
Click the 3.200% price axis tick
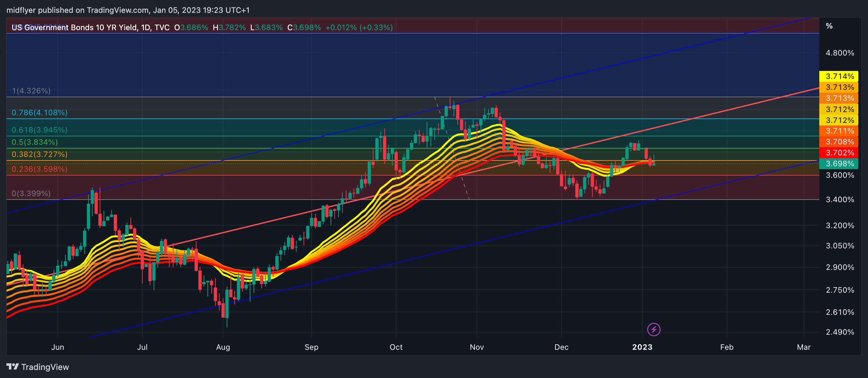click(x=840, y=225)
